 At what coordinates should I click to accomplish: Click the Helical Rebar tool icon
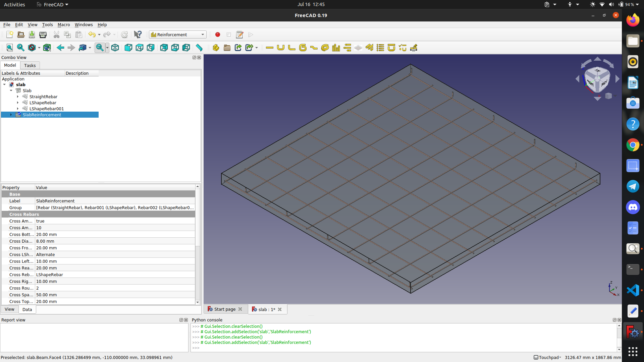tap(325, 48)
